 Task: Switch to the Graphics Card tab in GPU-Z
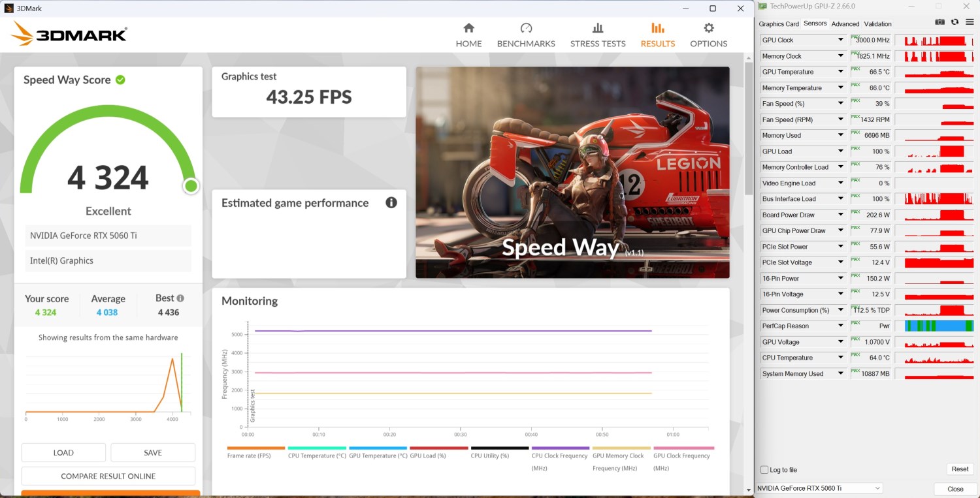[x=779, y=24]
